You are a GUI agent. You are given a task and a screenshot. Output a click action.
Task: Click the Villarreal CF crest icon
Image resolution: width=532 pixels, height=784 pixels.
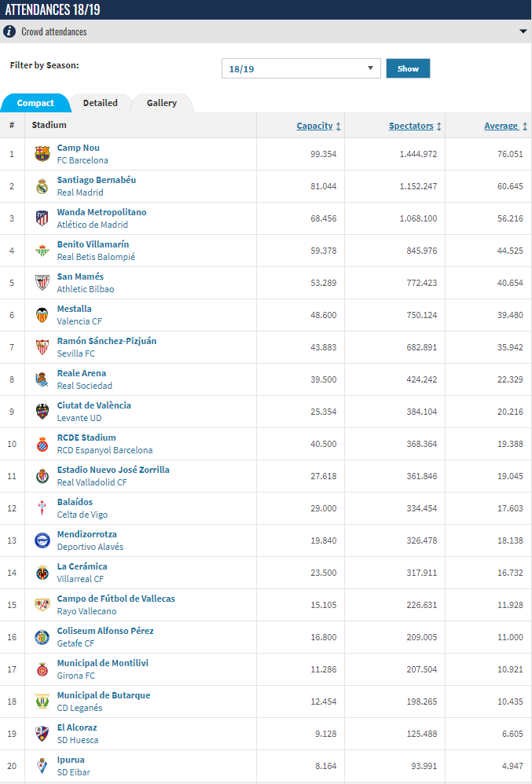click(42, 573)
